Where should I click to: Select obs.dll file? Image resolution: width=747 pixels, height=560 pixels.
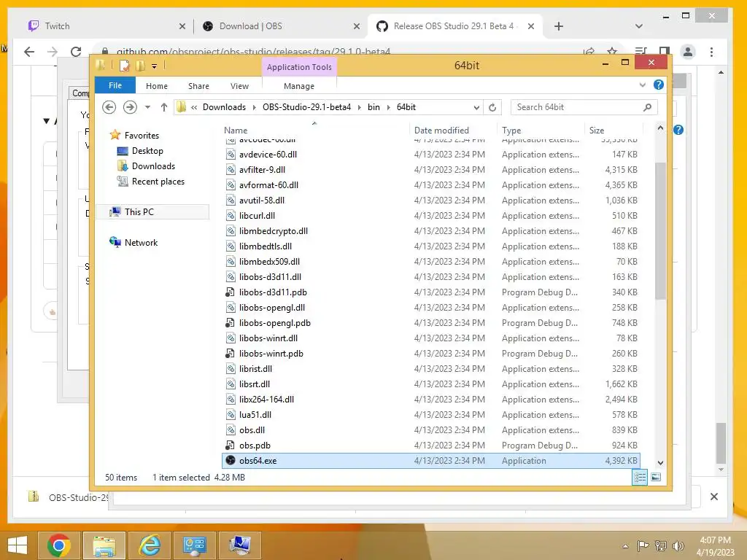[252, 430]
